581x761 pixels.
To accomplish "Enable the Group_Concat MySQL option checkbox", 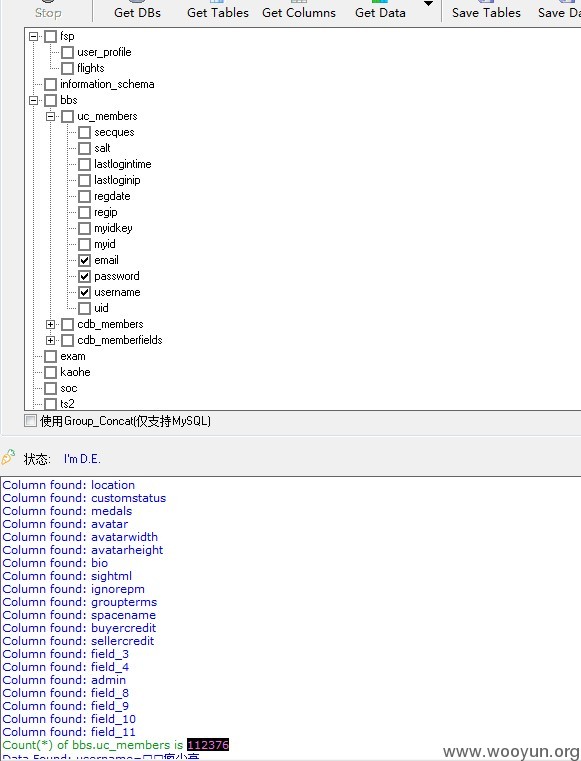I will click(x=31, y=420).
